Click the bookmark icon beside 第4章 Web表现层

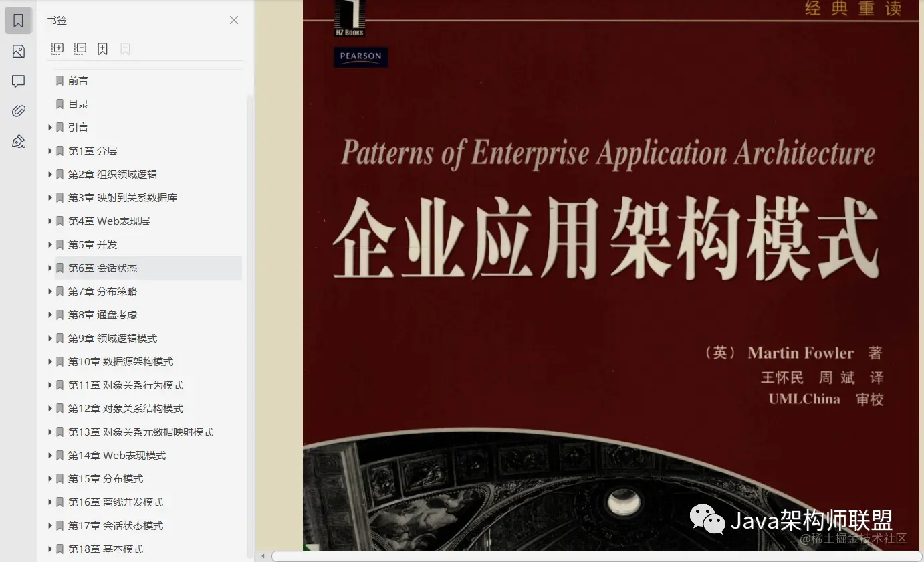point(60,221)
